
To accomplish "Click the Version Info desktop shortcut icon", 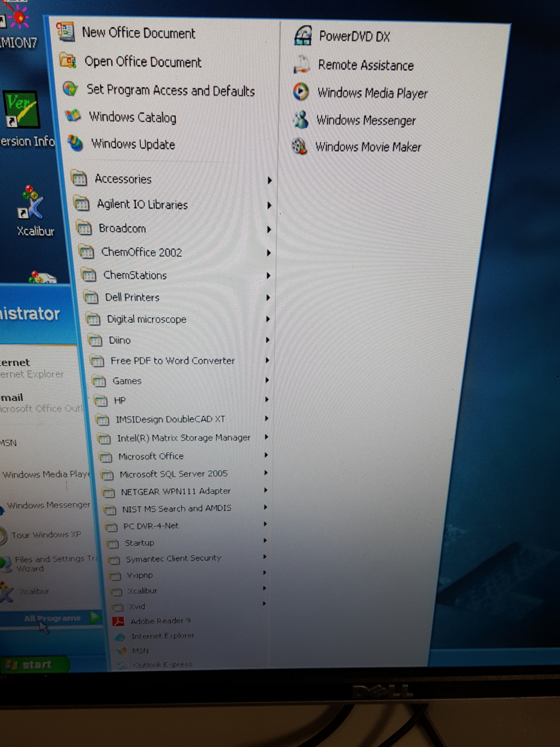I will 22,109.
